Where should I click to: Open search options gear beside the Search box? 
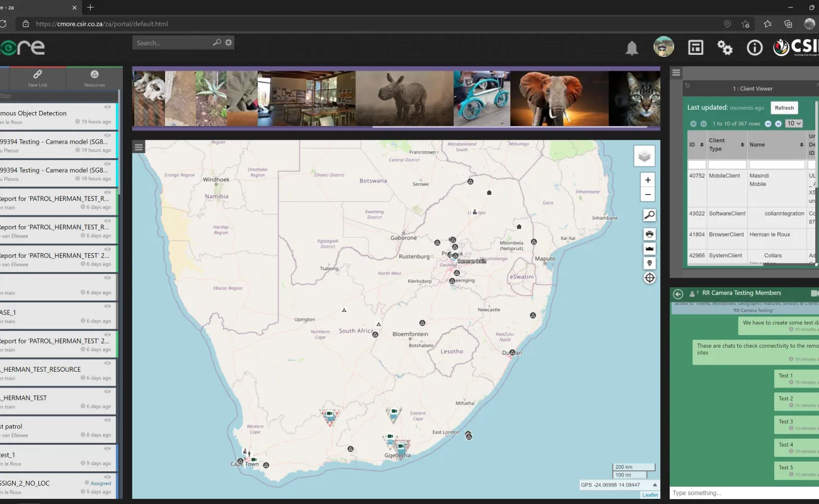point(229,43)
